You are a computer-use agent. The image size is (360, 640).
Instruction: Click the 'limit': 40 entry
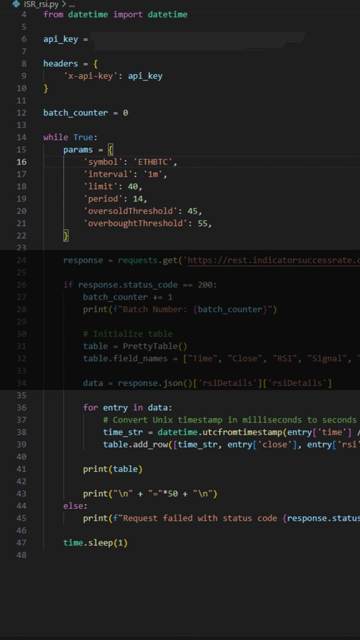pos(113,187)
